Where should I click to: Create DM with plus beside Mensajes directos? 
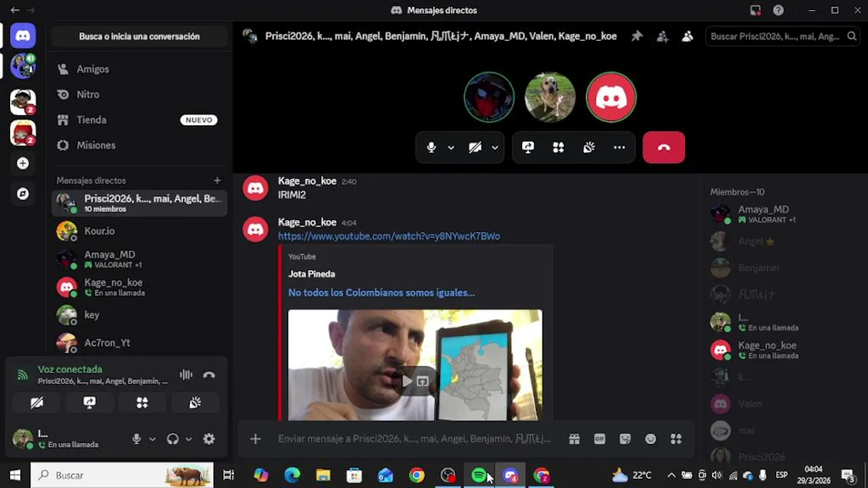[217, 180]
